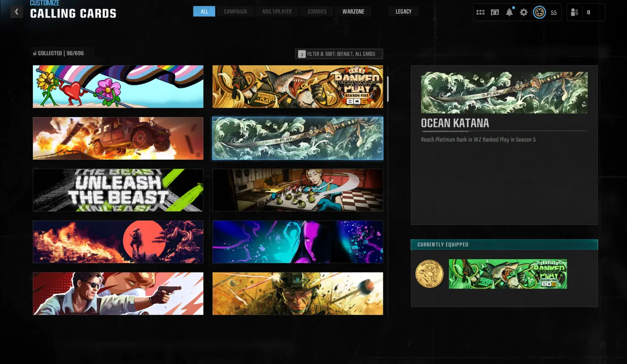Go back using the left arrow button
The width and height of the screenshot is (627, 364).
click(x=17, y=12)
